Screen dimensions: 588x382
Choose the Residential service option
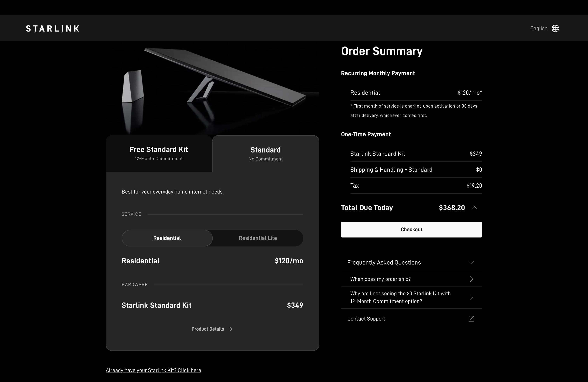[167, 238]
